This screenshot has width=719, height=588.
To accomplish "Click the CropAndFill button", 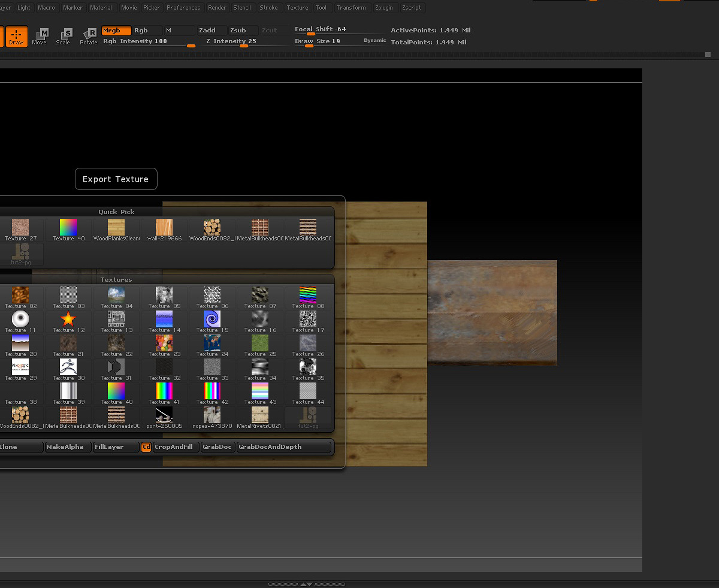I will 176,447.
